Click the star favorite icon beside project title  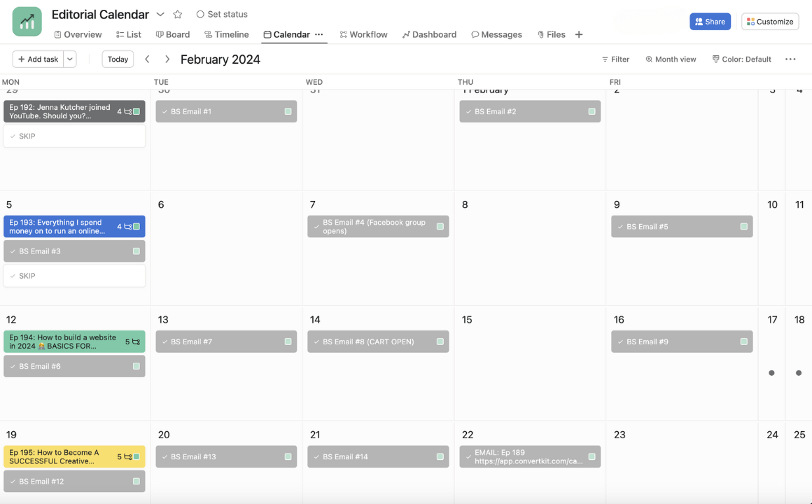click(178, 15)
